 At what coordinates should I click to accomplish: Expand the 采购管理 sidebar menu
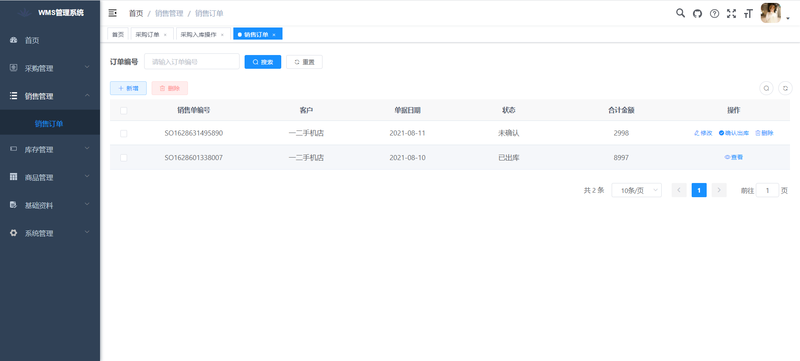[50, 68]
